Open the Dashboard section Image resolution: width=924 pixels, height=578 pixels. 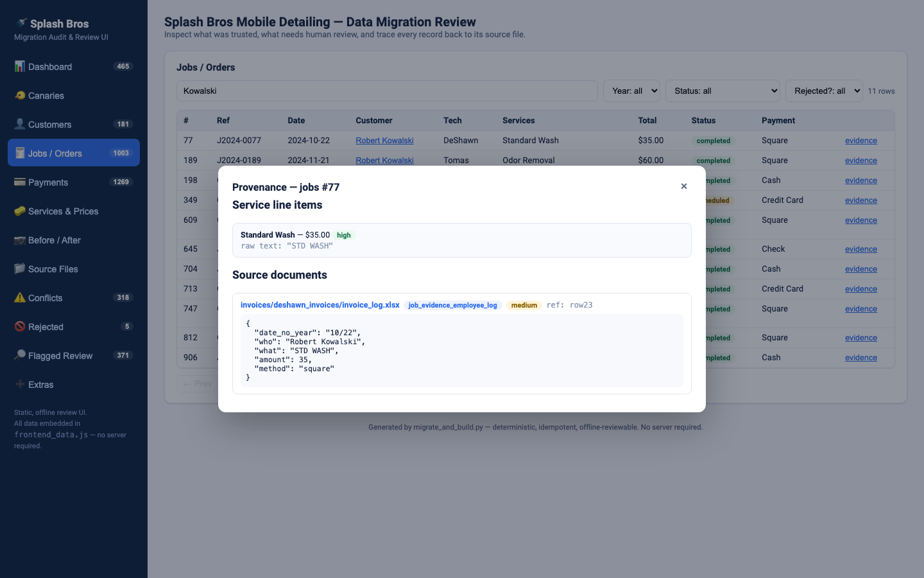pyautogui.click(x=74, y=67)
